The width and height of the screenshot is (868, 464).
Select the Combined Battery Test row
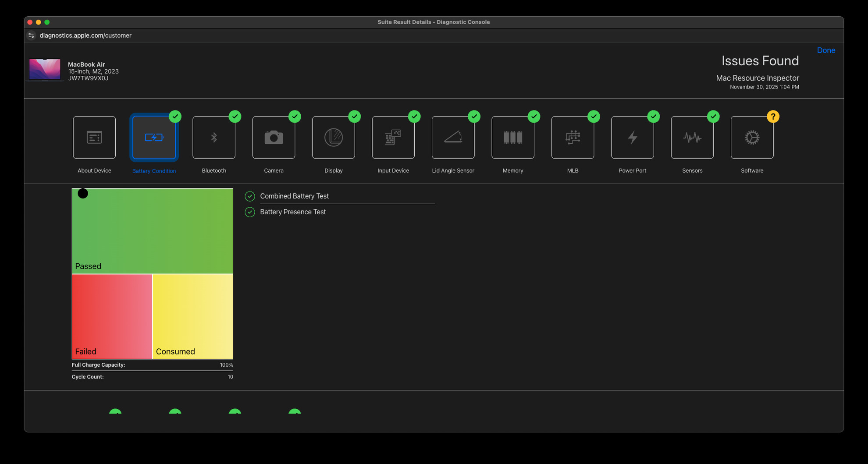coord(340,196)
